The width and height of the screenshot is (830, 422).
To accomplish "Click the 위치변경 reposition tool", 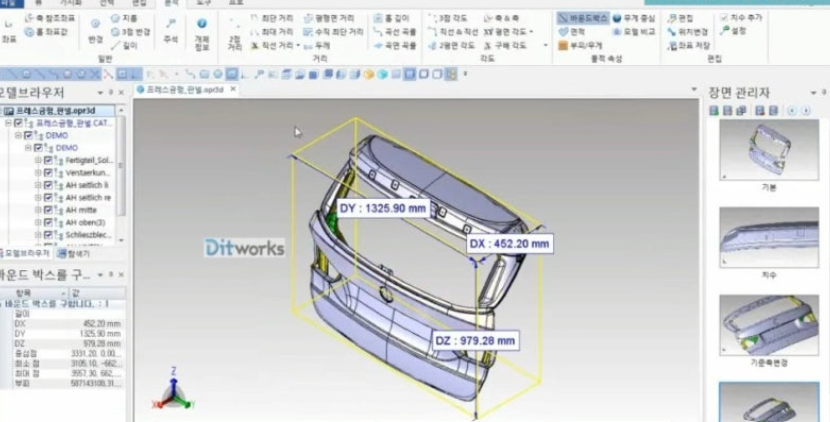I will 688,32.
